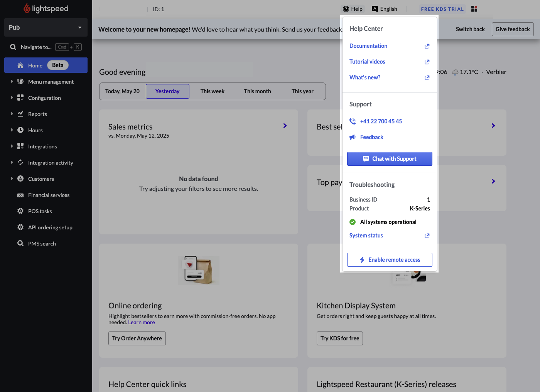Screen dimensions: 540x392
Task: Open POS tasks gear icon
Action: point(20,211)
